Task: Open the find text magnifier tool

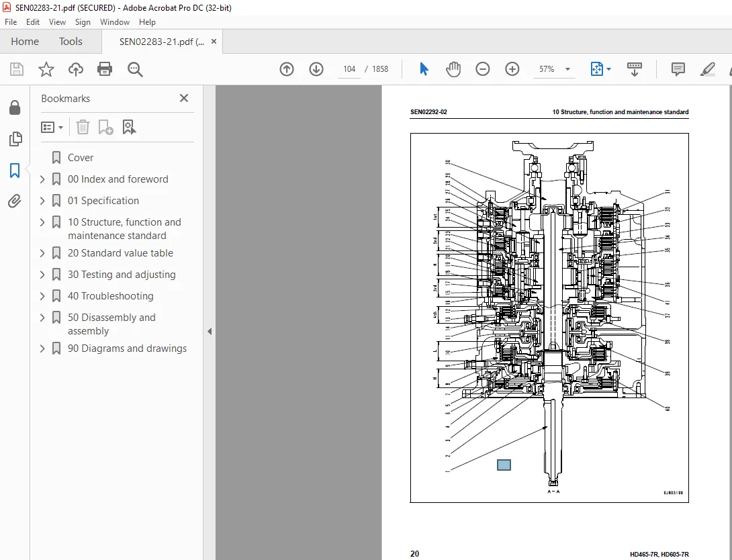Action: coord(135,69)
